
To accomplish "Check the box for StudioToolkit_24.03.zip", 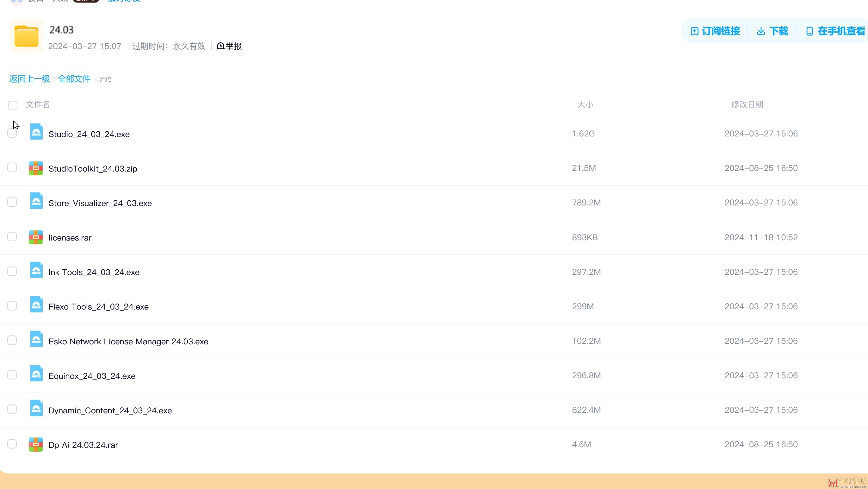I will pyautogui.click(x=12, y=168).
